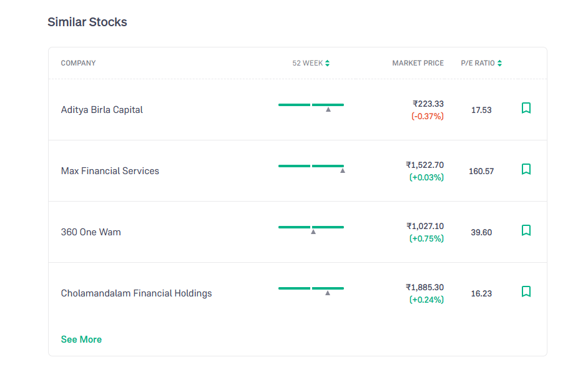Open the See More link
The image size is (588, 367).
[81, 340]
